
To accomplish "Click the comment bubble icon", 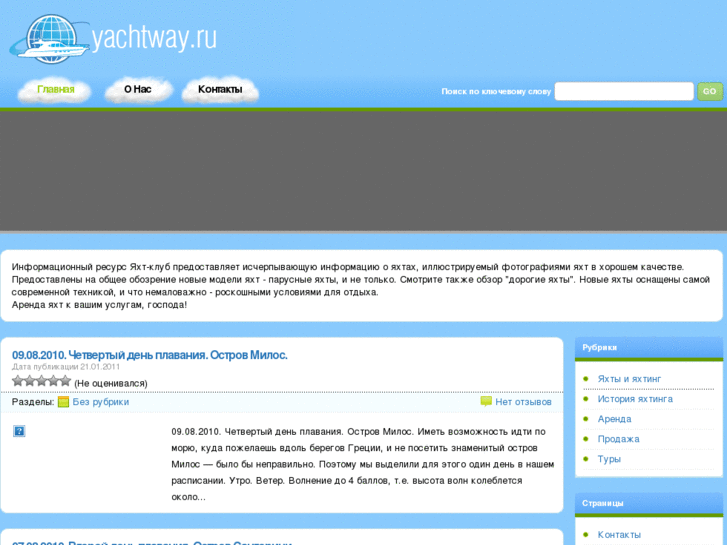I will [x=486, y=402].
